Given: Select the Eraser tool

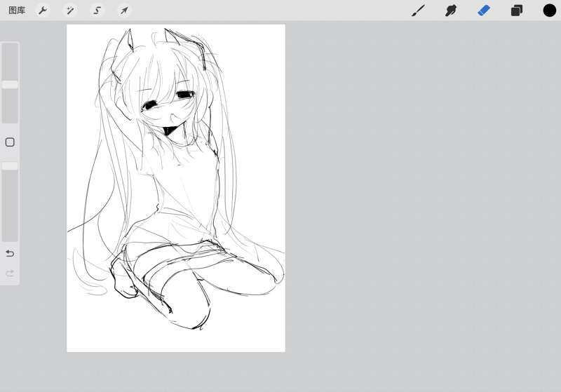Looking at the screenshot, I should pos(484,11).
